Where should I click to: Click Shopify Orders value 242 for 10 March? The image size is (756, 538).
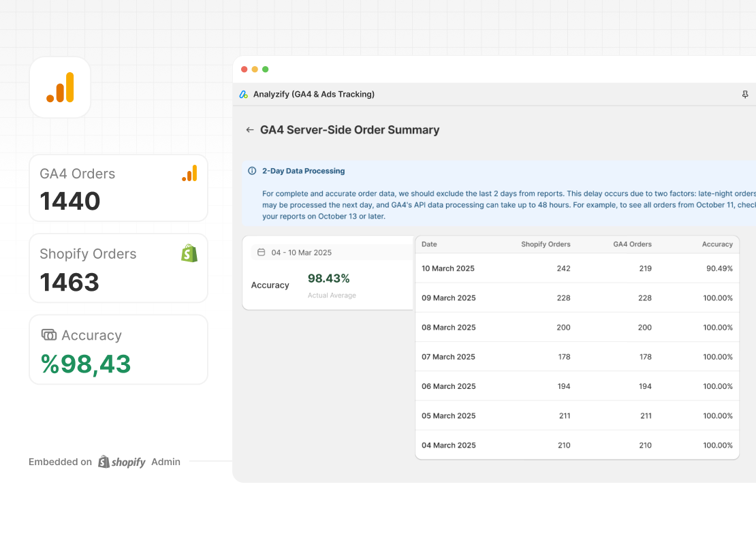tap(564, 268)
